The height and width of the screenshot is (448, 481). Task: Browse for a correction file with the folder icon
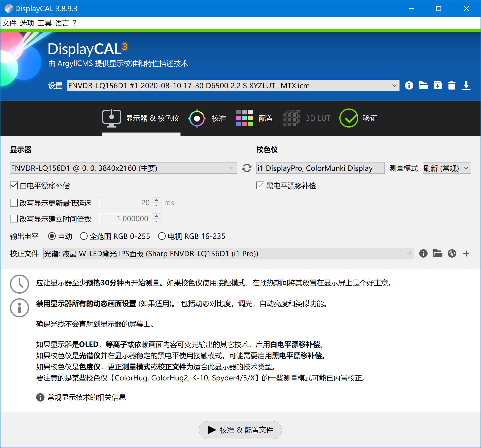click(x=437, y=253)
